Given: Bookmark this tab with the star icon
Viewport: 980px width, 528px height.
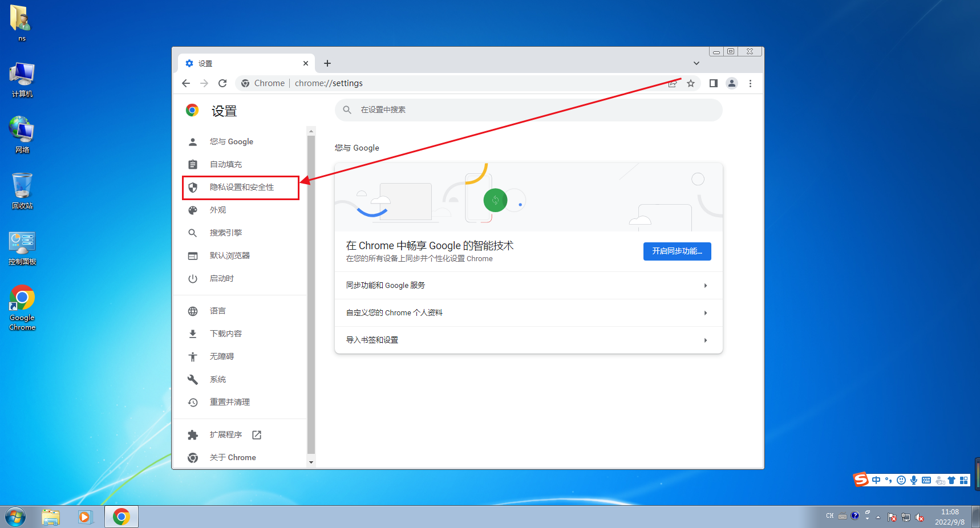Looking at the screenshot, I should pos(691,83).
